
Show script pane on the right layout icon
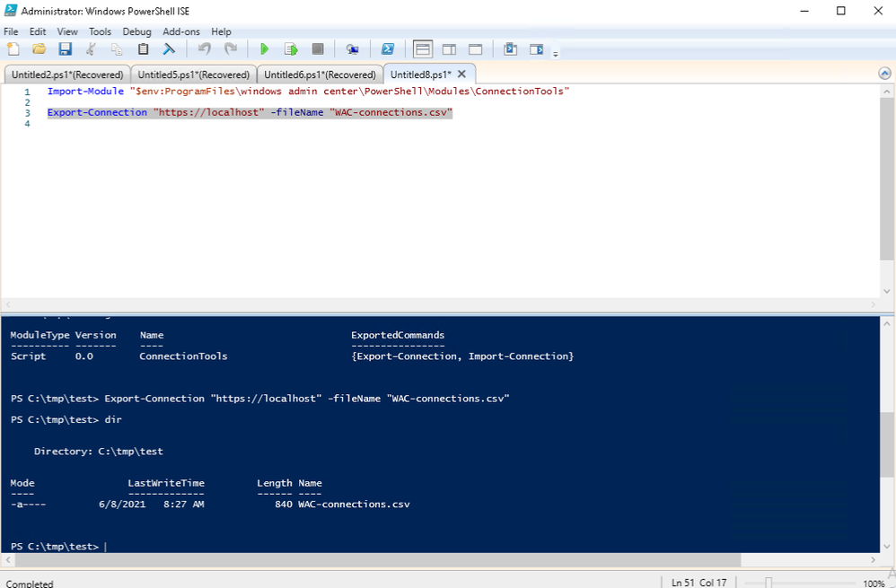click(x=449, y=49)
